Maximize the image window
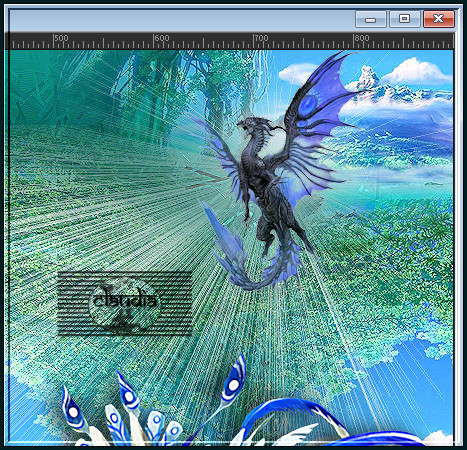 point(405,19)
